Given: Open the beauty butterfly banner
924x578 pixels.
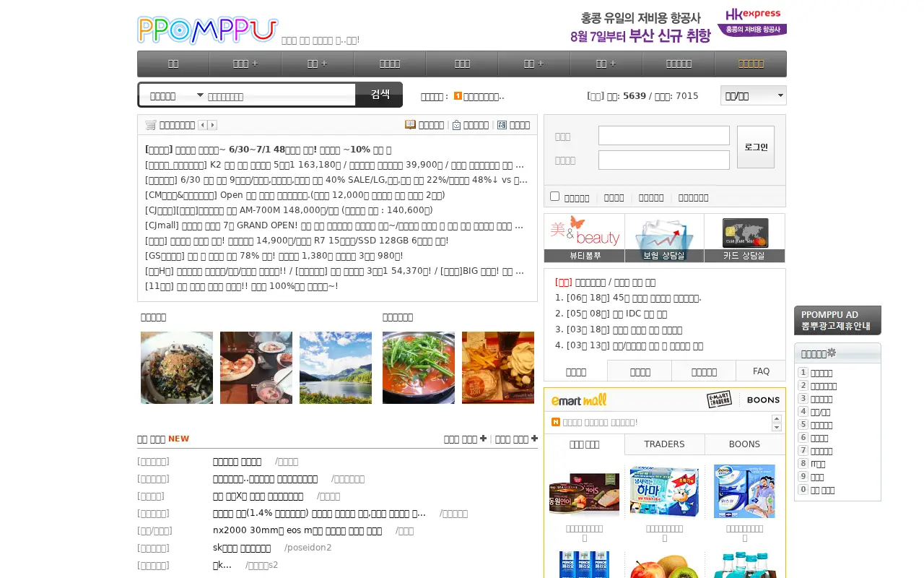Looking at the screenshot, I should click(584, 238).
